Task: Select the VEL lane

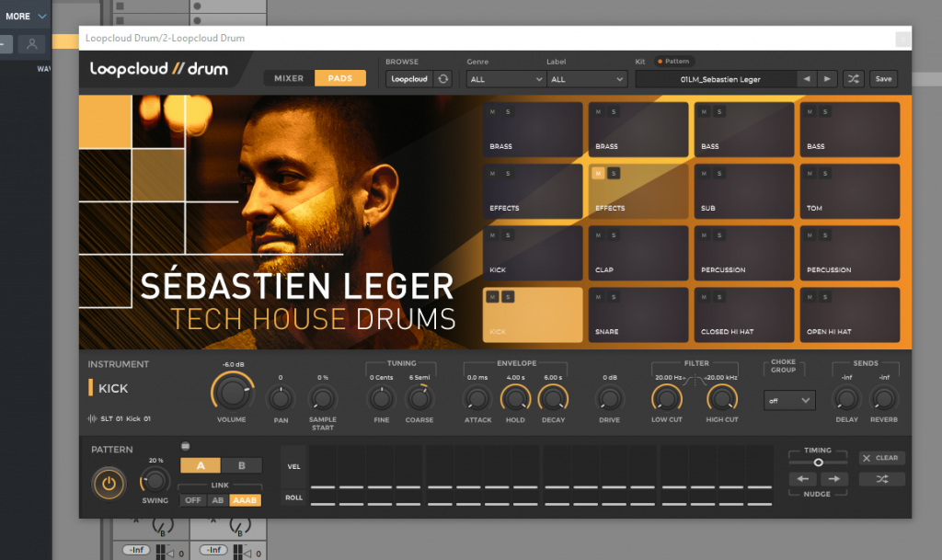Action: (x=293, y=466)
